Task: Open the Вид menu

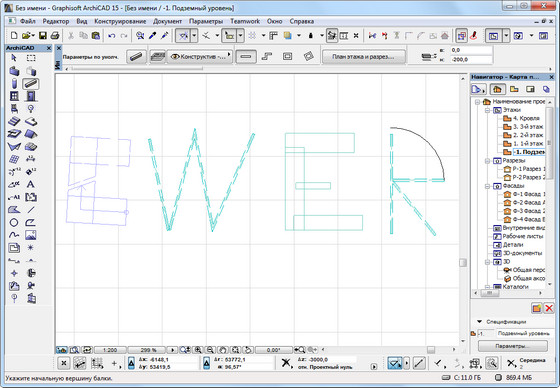Action: (x=82, y=21)
